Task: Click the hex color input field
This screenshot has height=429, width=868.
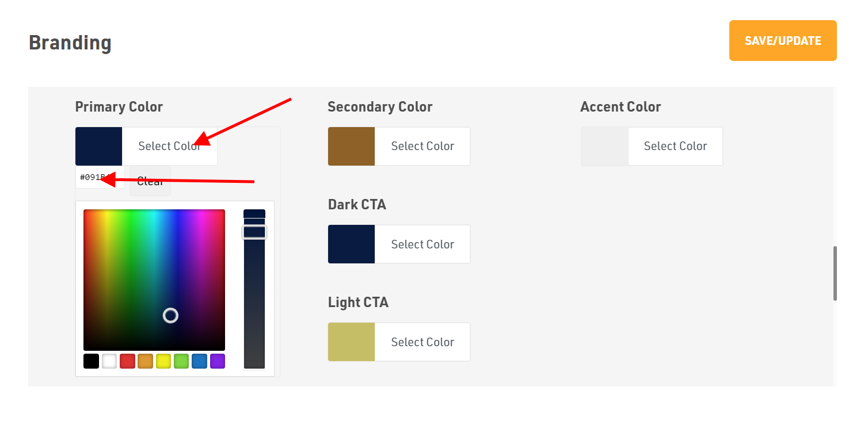Action: coord(100,178)
